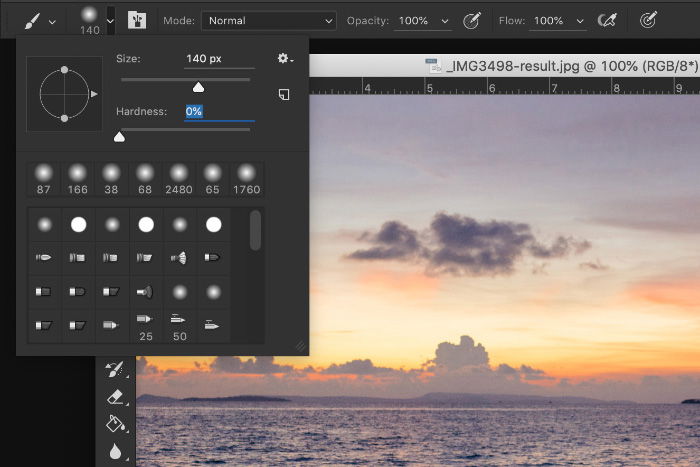Toggle the Brush Settings panel icon

(137, 21)
